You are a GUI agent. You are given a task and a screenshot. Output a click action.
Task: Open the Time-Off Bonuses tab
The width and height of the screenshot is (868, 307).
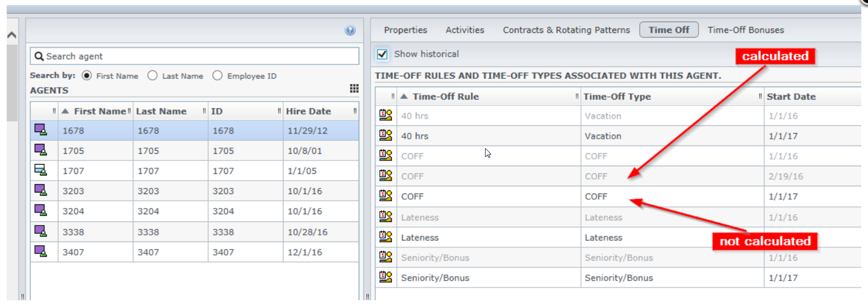click(745, 30)
